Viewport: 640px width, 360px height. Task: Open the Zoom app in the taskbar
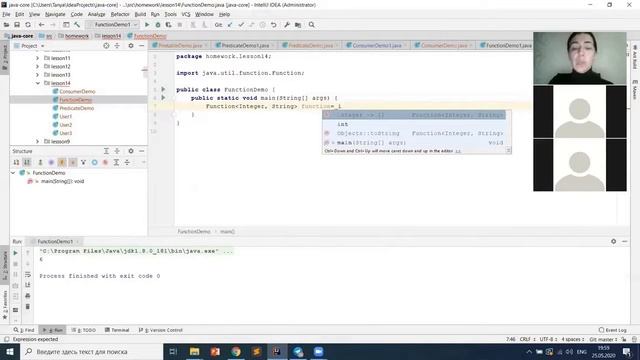click(318, 351)
